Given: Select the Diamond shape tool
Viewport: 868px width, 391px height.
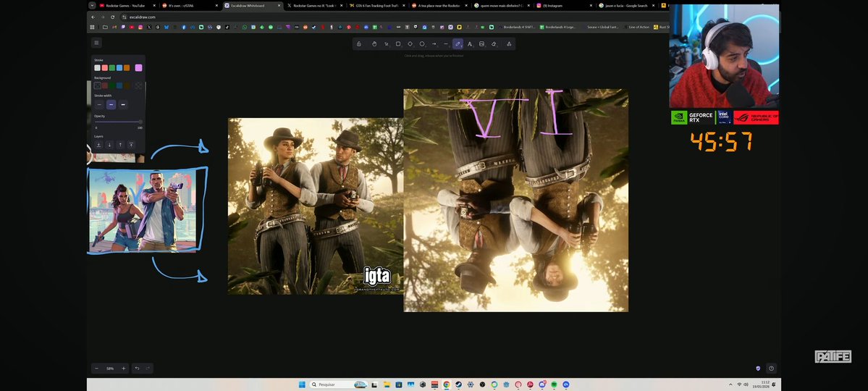Looking at the screenshot, I should point(410,43).
